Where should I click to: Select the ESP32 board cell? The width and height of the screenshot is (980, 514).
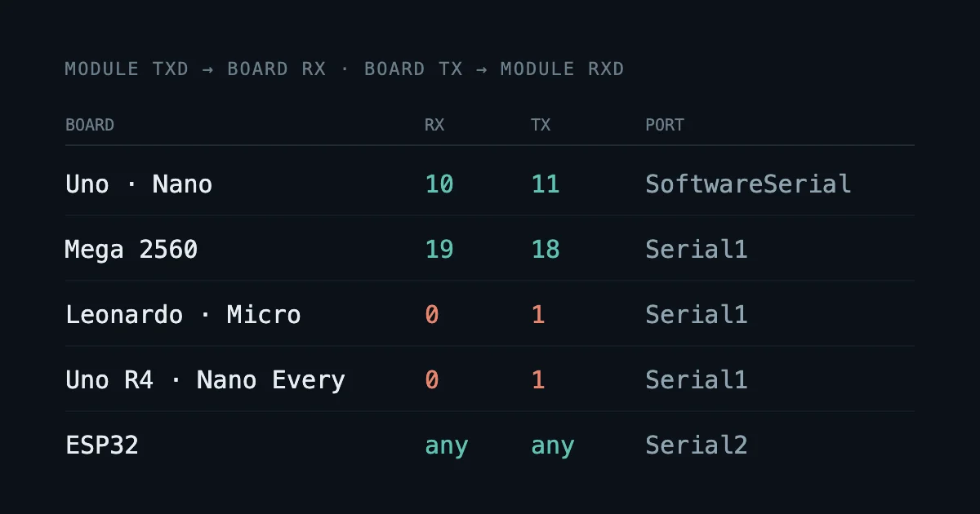point(102,445)
